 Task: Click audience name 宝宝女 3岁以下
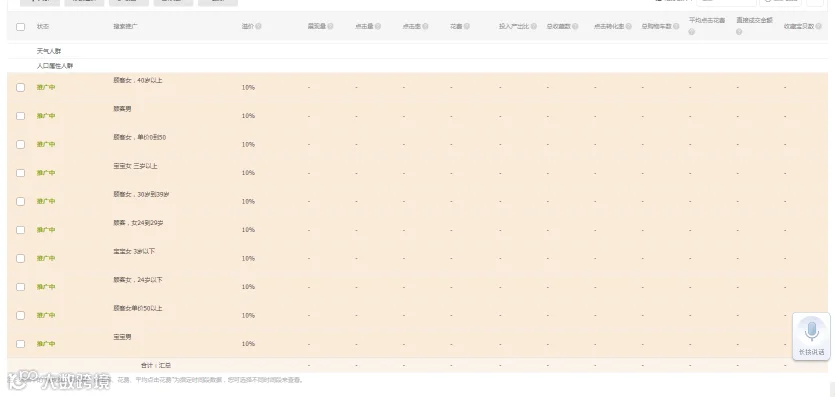134,251
